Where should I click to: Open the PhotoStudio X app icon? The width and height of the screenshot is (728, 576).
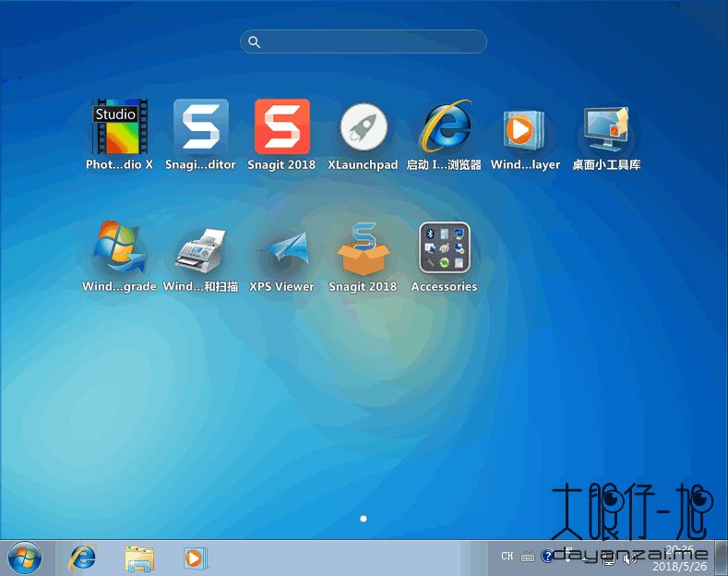click(120, 126)
